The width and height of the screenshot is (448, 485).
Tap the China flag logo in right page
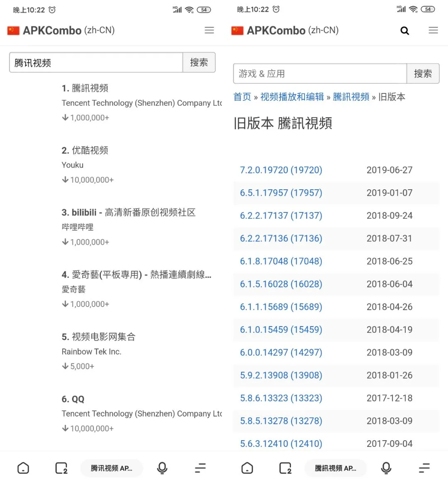(237, 30)
